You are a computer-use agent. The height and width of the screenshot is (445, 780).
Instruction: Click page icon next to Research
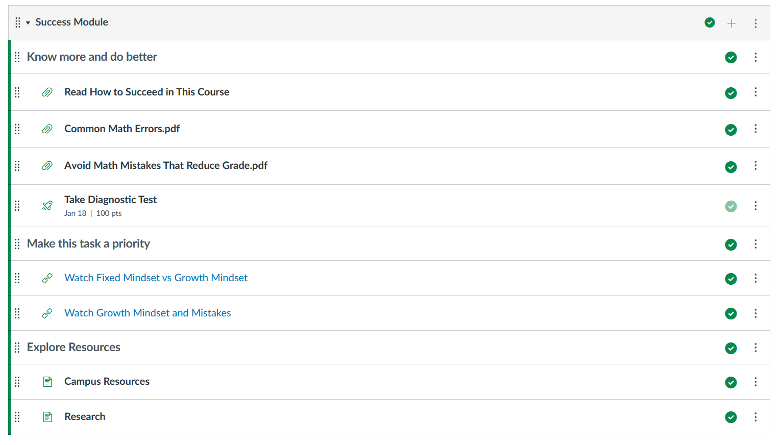click(x=47, y=417)
